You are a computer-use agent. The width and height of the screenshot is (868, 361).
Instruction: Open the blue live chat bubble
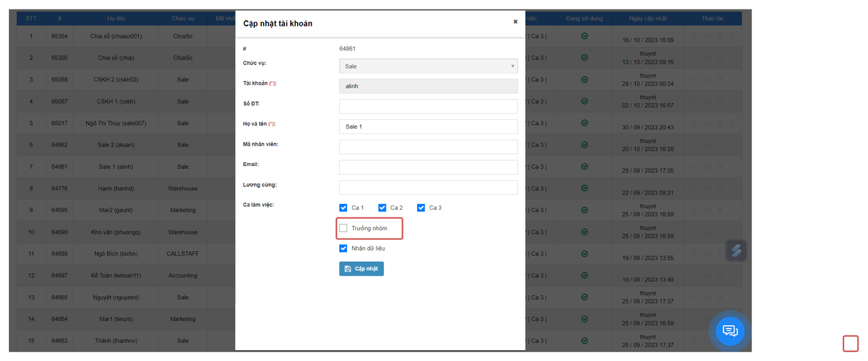(730, 331)
